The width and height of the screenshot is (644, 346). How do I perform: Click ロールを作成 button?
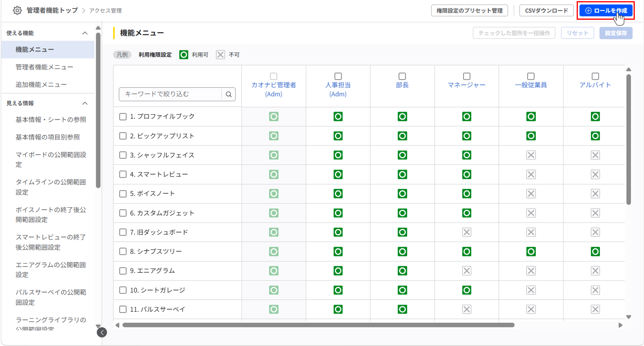606,11
